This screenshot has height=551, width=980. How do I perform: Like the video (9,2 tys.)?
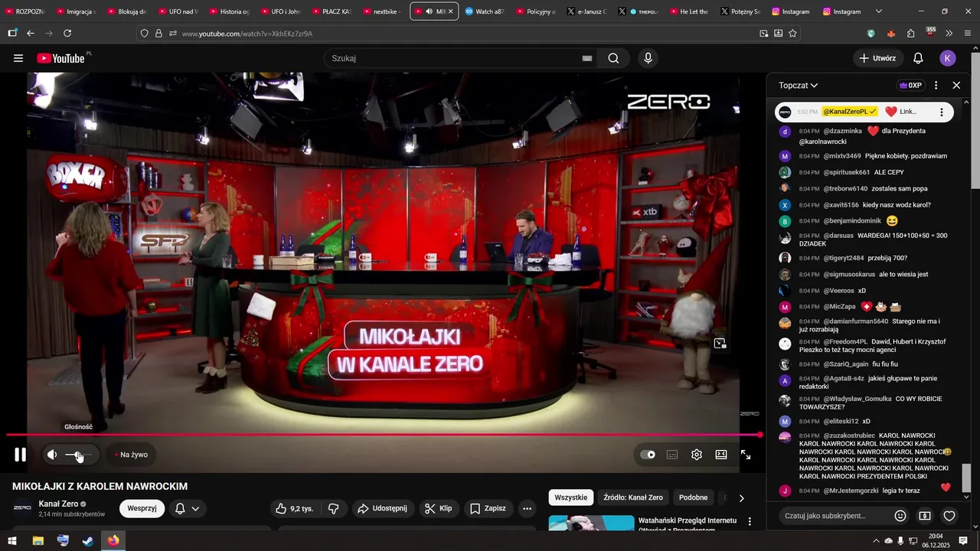(295, 508)
